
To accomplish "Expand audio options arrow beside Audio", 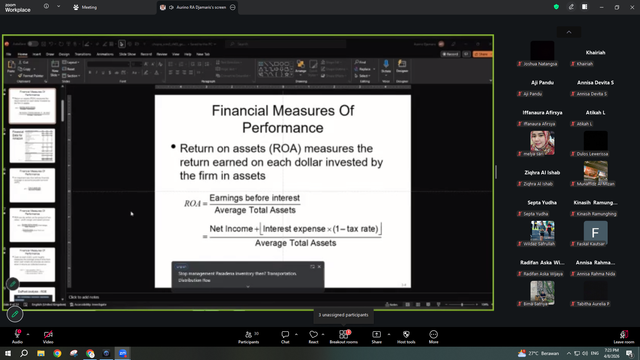I will tap(28, 334).
